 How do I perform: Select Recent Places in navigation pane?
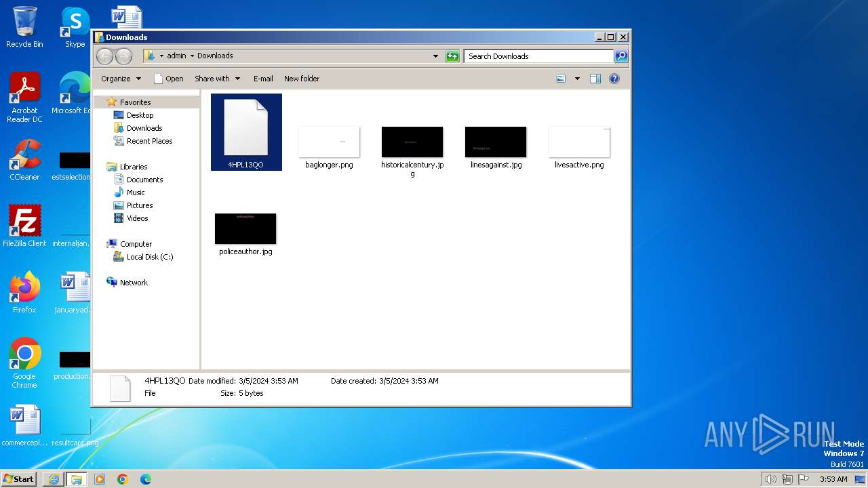point(149,141)
